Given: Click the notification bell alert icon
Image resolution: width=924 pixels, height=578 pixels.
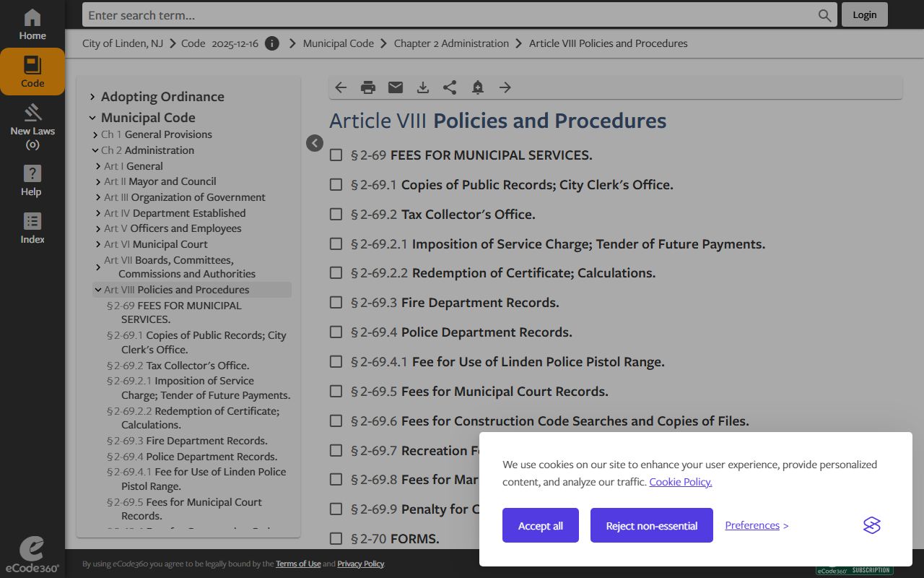Looking at the screenshot, I should click(x=477, y=87).
